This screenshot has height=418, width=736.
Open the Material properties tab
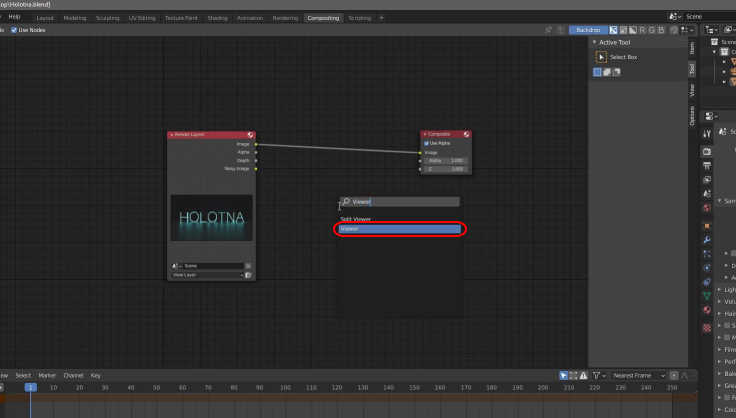click(x=707, y=310)
